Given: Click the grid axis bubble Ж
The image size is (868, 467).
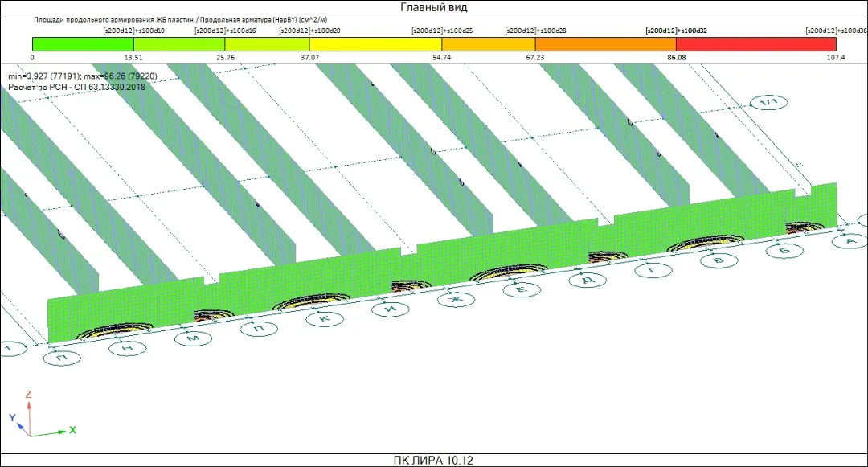Looking at the screenshot, I should 457,299.
